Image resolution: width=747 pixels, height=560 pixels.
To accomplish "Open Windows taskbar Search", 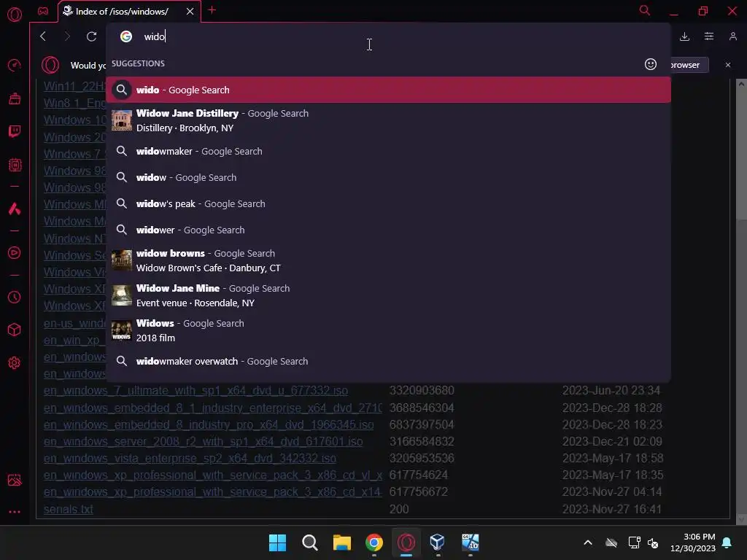I will tap(309, 542).
